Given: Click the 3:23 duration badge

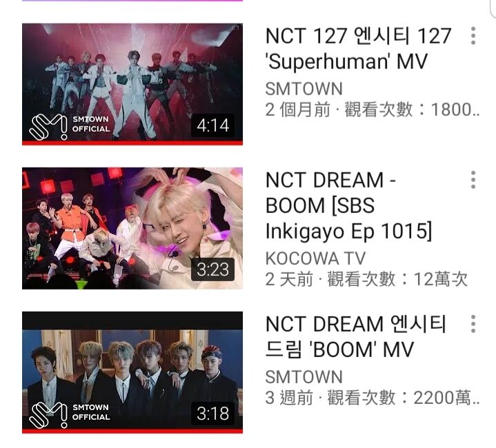Looking at the screenshot, I should tap(212, 269).
